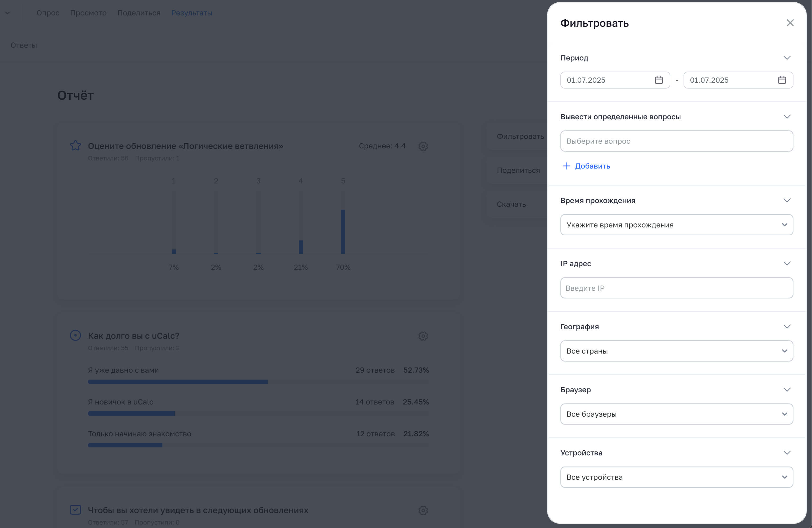Open the Все устройства dropdown
The width and height of the screenshot is (812, 528).
point(677,477)
